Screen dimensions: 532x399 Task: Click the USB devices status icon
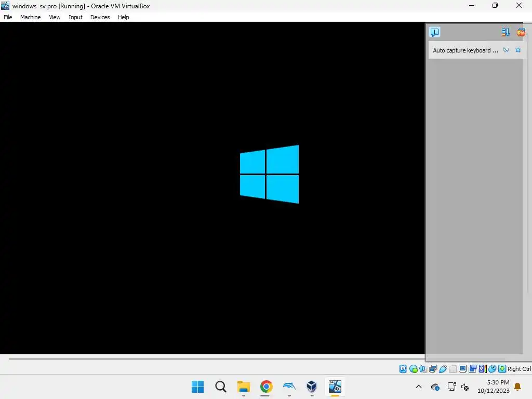point(443,369)
